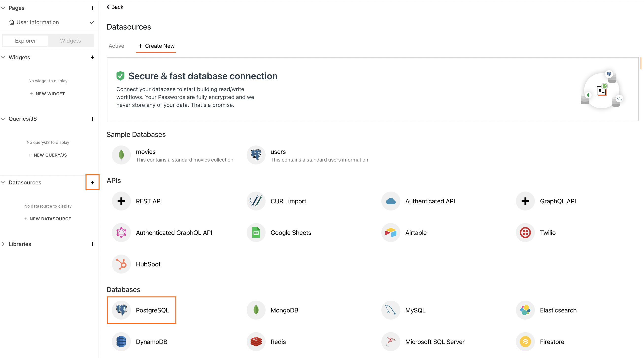Click the Redis label

pyautogui.click(x=278, y=342)
